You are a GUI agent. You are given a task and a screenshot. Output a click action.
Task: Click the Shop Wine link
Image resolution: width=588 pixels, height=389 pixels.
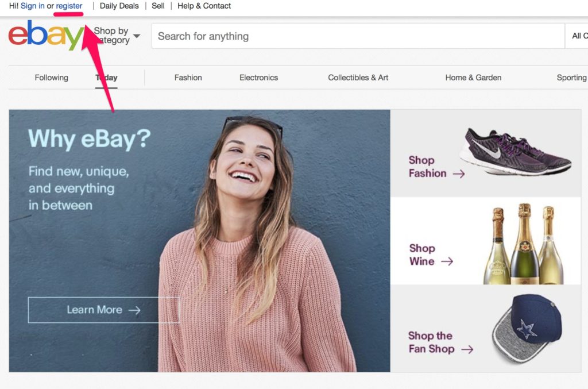[431, 255]
